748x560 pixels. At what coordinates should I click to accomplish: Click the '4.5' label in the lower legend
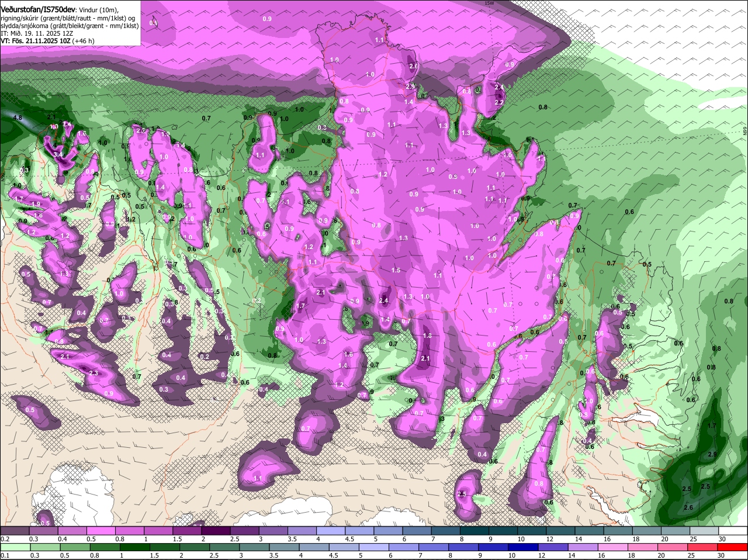(333, 555)
